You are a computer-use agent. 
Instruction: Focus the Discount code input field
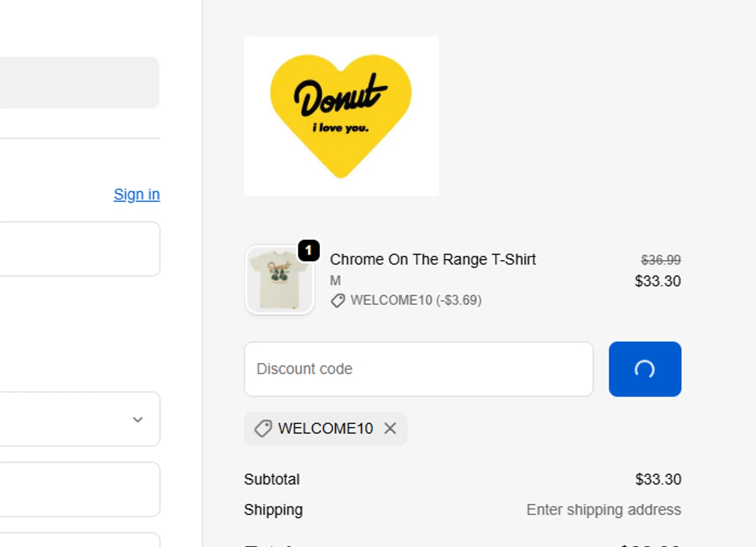point(418,369)
